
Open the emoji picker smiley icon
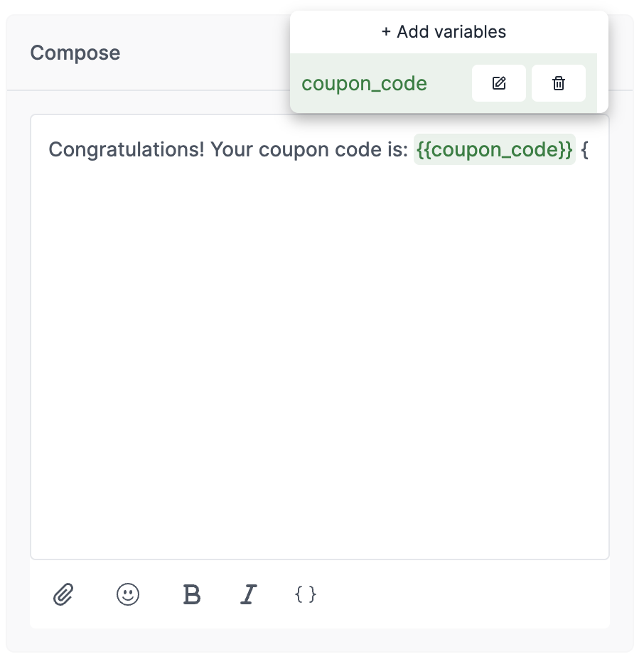coord(127,594)
